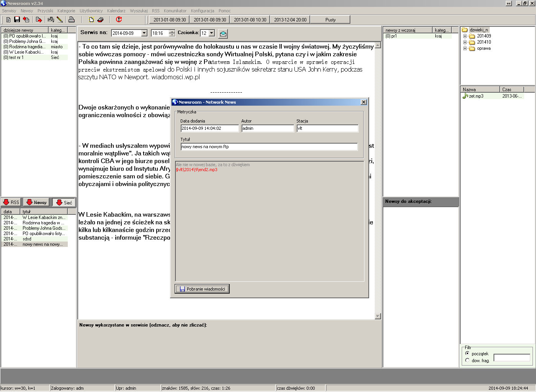Click the Stacja input field

327,128
